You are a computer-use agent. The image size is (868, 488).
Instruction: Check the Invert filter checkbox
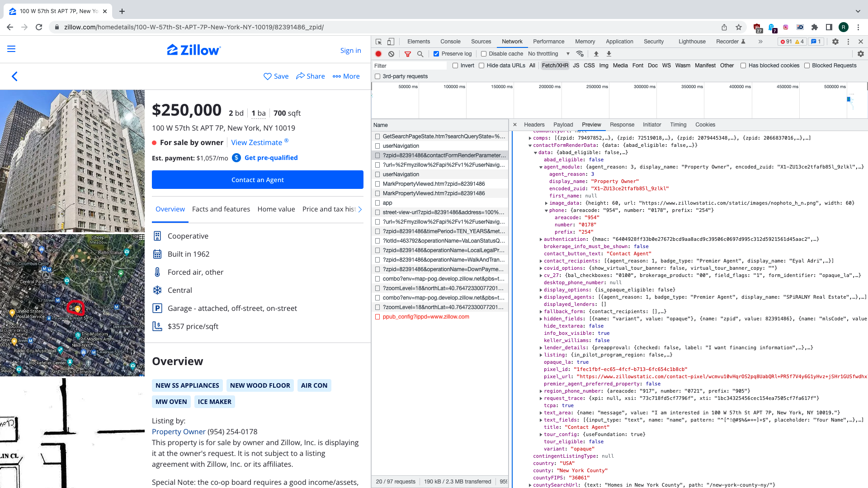(455, 66)
